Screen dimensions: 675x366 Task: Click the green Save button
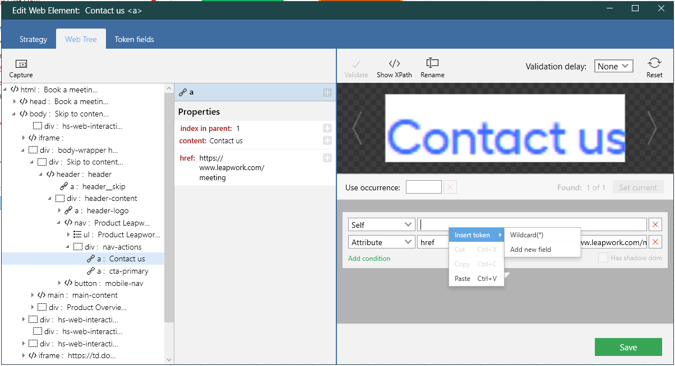[628, 347]
